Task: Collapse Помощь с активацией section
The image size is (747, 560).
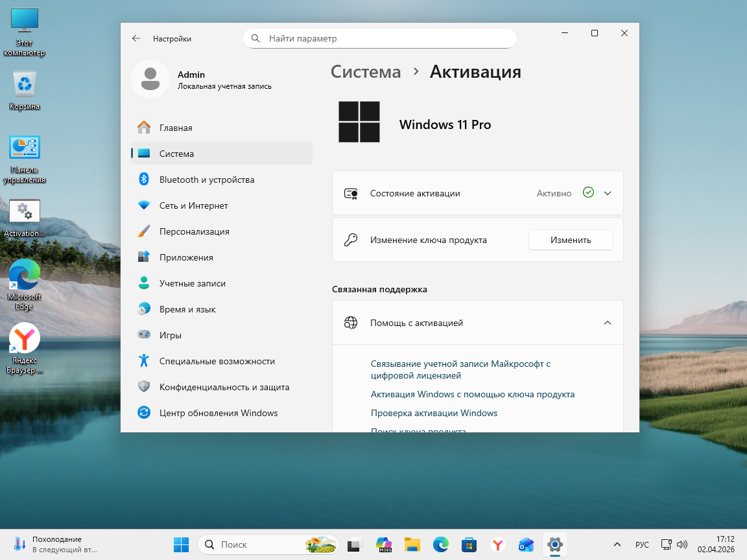Action: (608, 323)
